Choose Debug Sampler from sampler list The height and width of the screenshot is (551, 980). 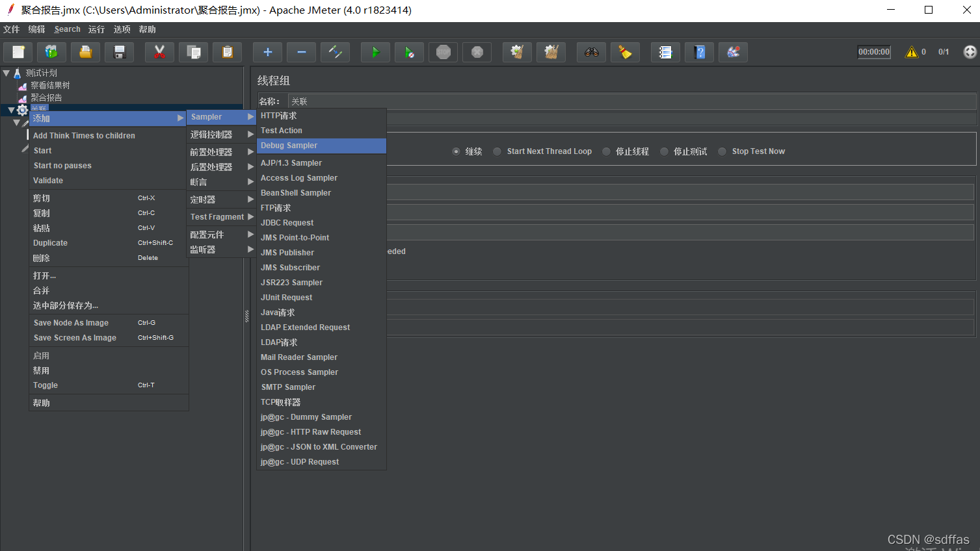point(322,146)
